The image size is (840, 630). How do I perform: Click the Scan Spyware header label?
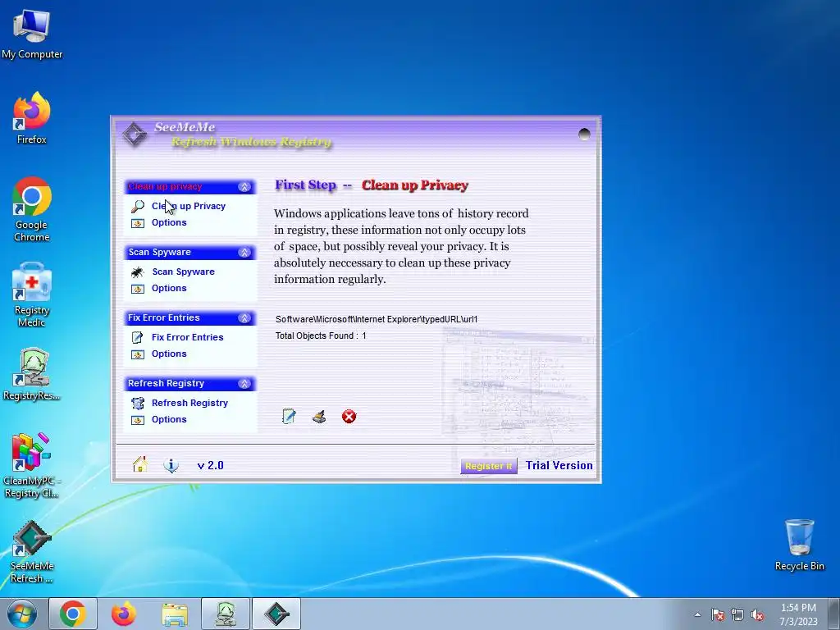tap(160, 253)
